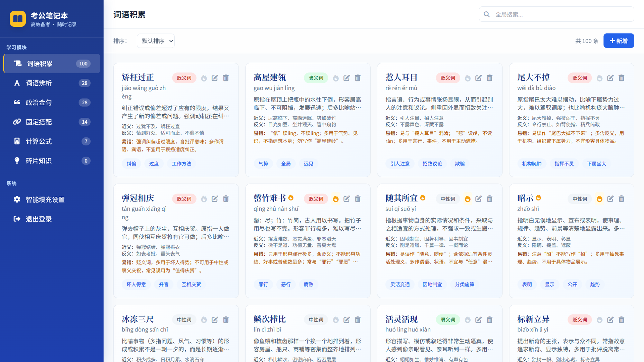Toggle the flame mark on 矫枉过正 card
This screenshot has height=362, width=644.
coord(204,78)
